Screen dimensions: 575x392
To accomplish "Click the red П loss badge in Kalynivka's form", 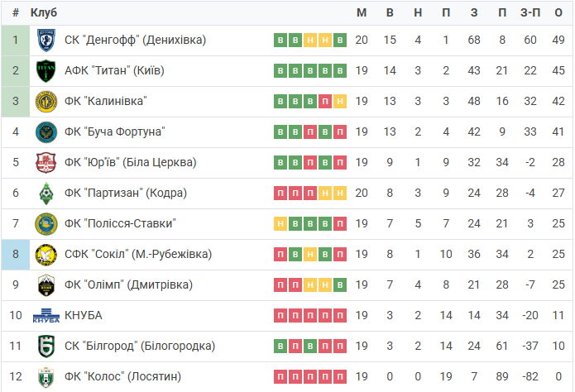I will point(325,101).
